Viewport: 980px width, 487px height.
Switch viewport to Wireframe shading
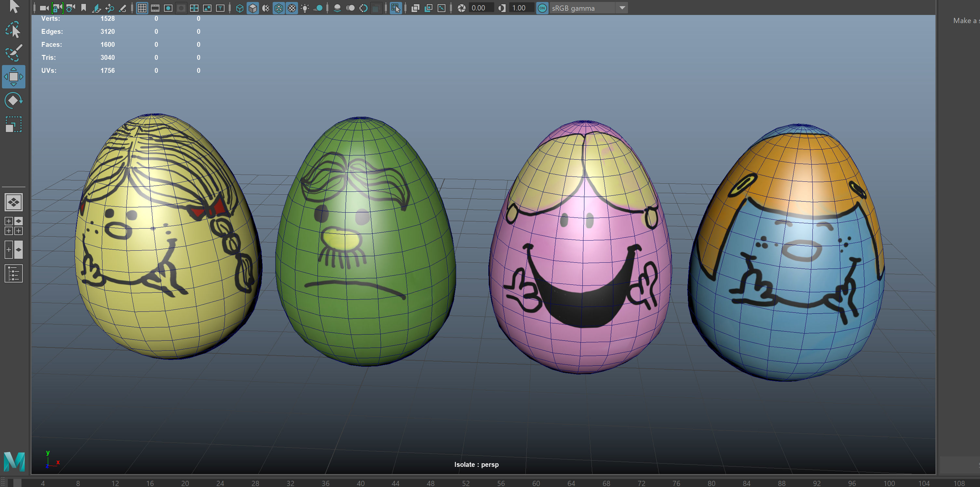tap(240, 8)
